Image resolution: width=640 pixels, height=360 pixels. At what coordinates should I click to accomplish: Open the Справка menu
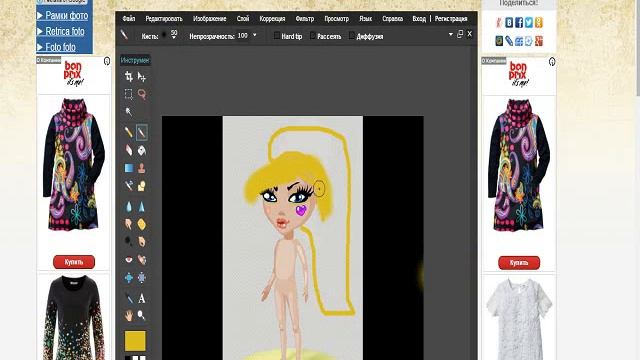[x=392, y=19]
